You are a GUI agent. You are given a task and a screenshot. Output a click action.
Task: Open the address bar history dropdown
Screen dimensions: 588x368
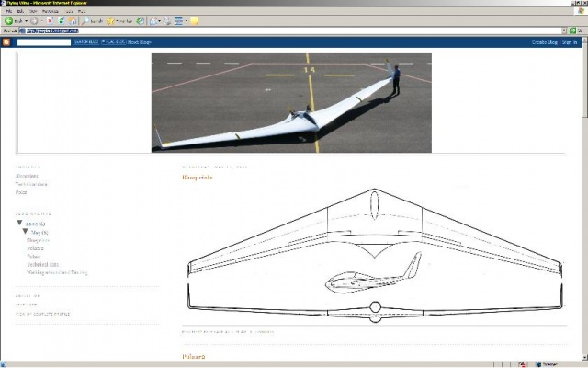(564, 30)
